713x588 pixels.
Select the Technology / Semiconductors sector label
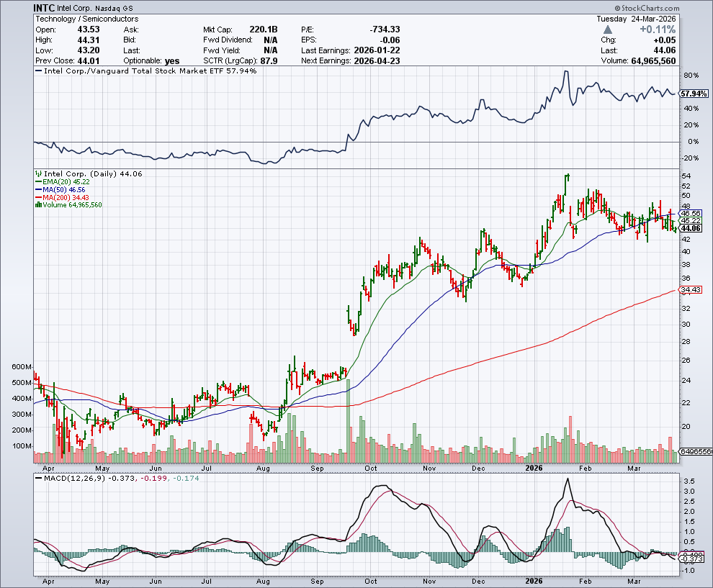pyautogui.click(x=87, y=19)
